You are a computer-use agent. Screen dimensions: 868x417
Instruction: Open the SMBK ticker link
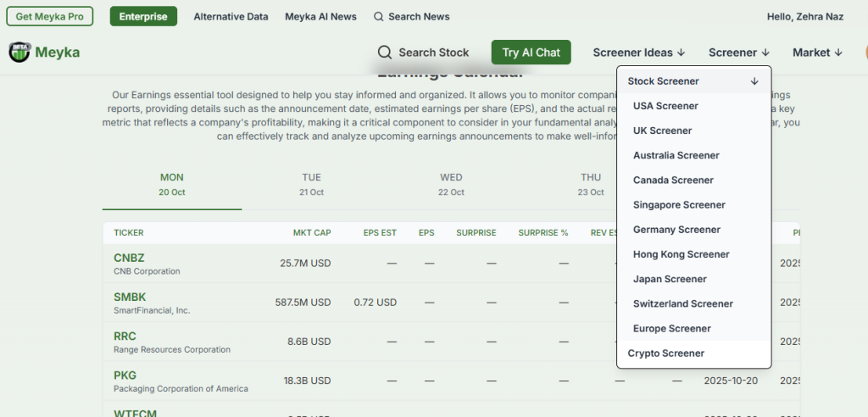click(130, 297)
